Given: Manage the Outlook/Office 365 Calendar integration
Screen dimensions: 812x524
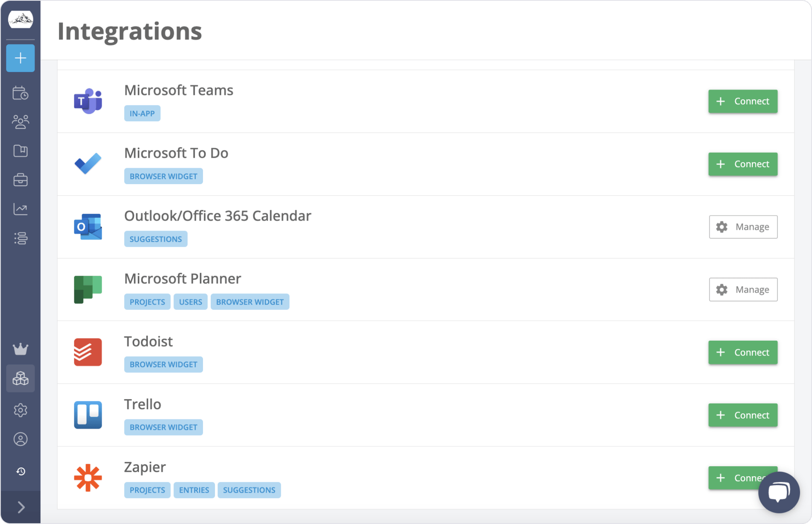Looking at the screenshot, I should (x=743, y=227).
